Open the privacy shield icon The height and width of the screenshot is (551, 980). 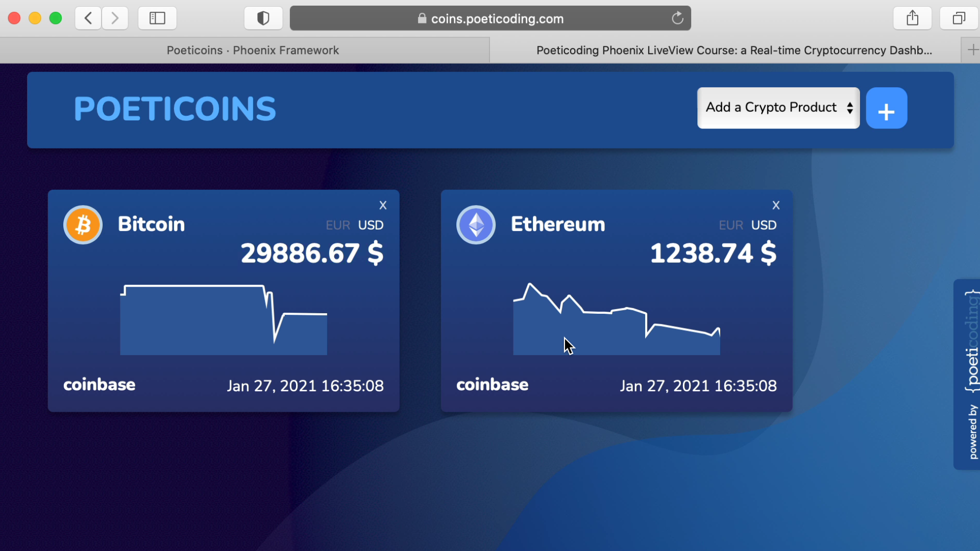(x=263, y=18)
